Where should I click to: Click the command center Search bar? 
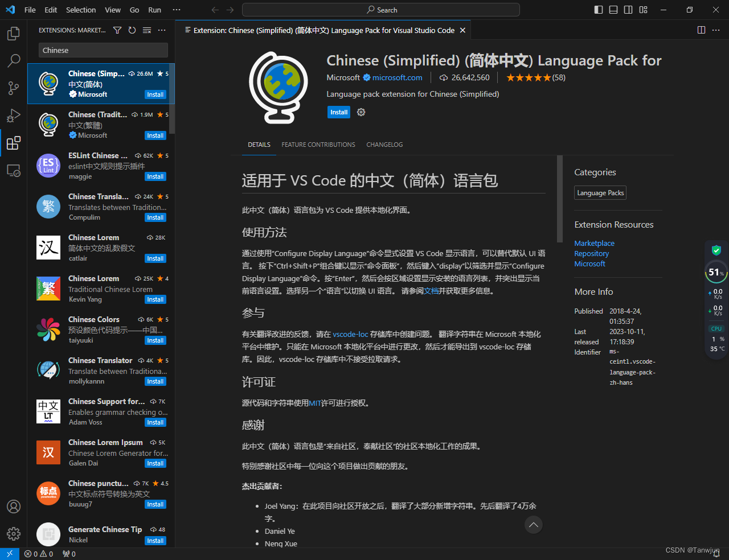(x=381, y=10)
